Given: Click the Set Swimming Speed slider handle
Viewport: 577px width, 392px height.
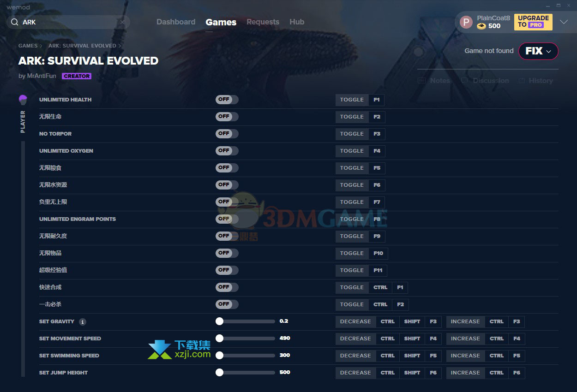Looking at the screenshot, I should (x=219, y=356).
